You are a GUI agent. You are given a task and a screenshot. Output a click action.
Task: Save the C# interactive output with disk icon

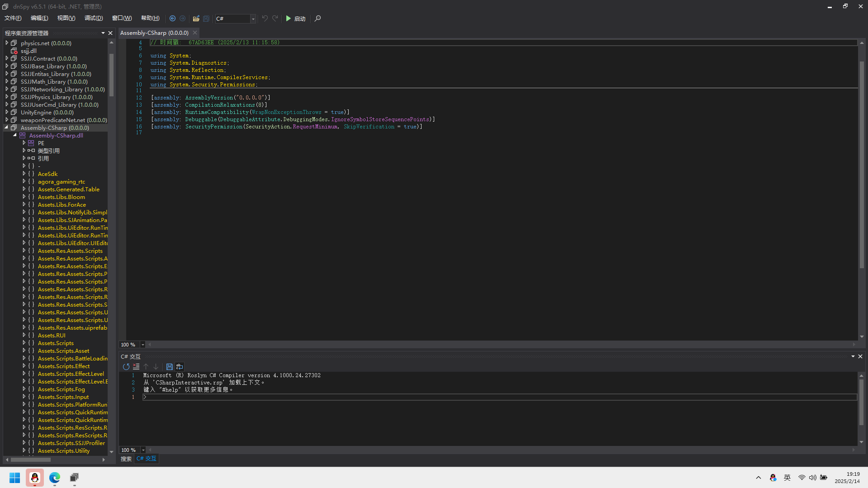[169, 367]
